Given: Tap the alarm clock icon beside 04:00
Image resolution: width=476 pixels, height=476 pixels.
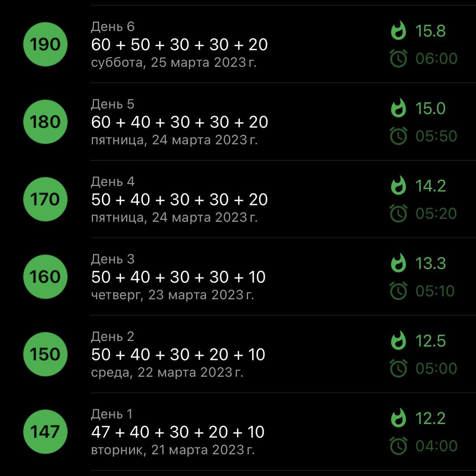Looking at the screenshot, I should (x=398, y=446).
